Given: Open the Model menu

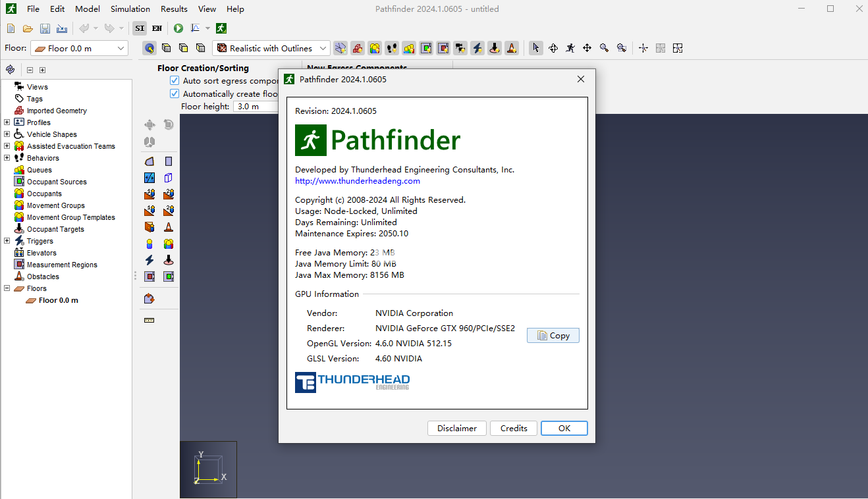Looking at the screenshot, I should tap(88, 9).
